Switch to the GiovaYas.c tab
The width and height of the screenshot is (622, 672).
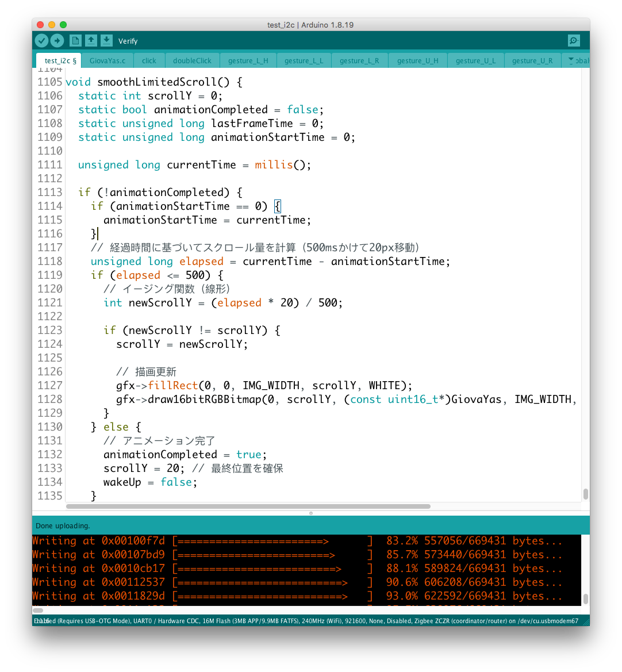pos(107,60)
